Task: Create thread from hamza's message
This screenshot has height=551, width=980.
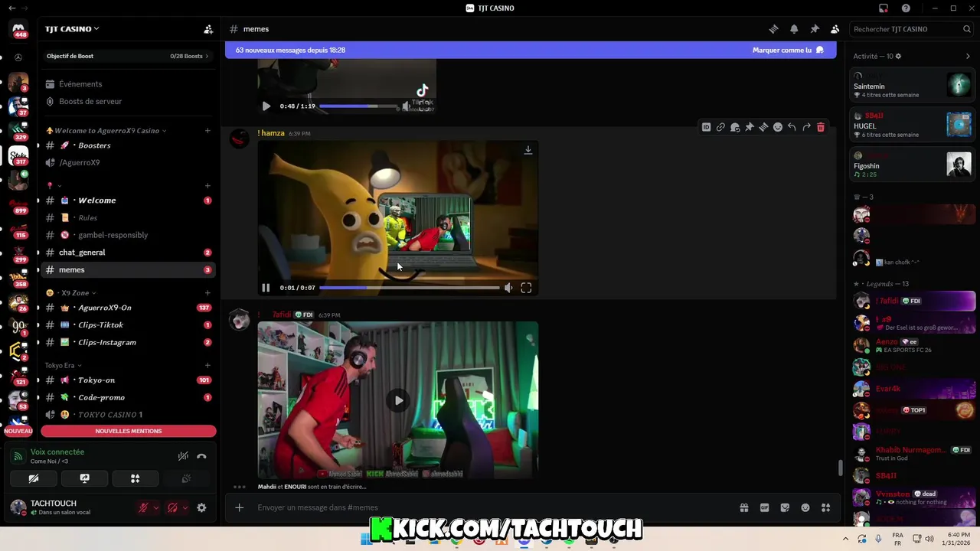Action: click(x=763, y=127)
